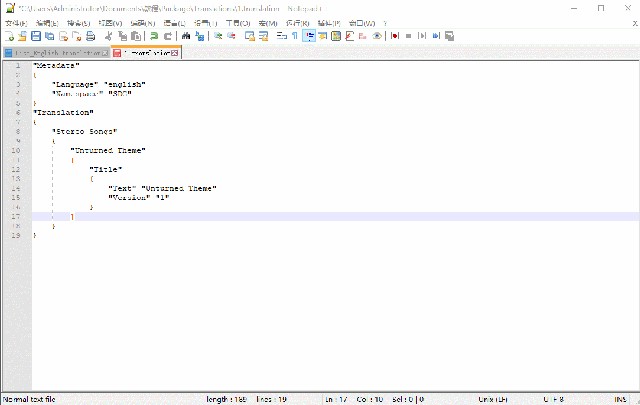This screenshot has width=640, height=405.
Task: Click the macro Playback toolbar icon
Action: click(423, 36)
